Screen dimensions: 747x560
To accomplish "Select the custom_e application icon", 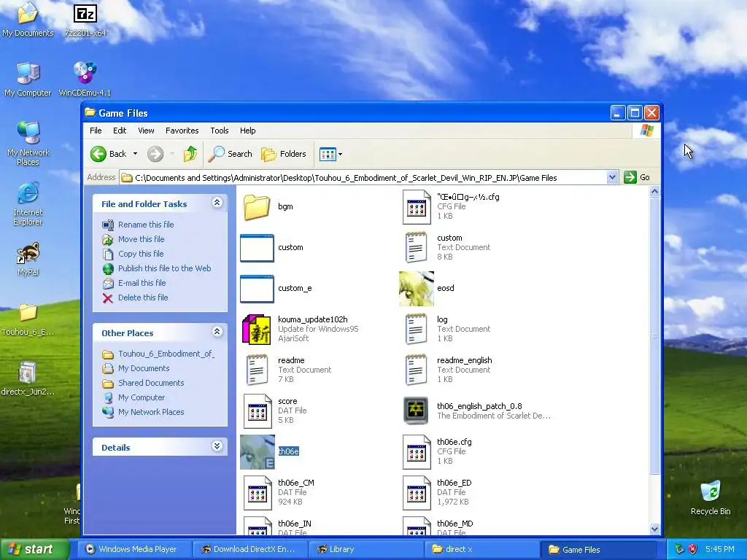I will click(x=257, y=289).
